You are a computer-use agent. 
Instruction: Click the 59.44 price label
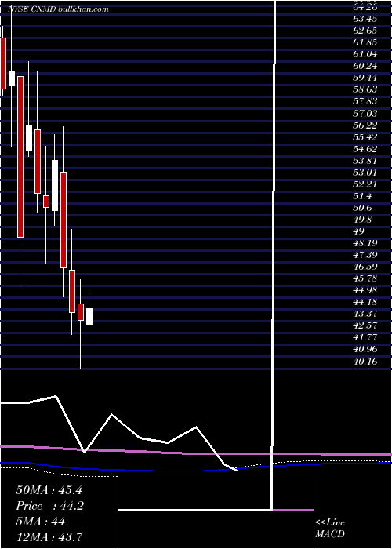coord(365,78)
